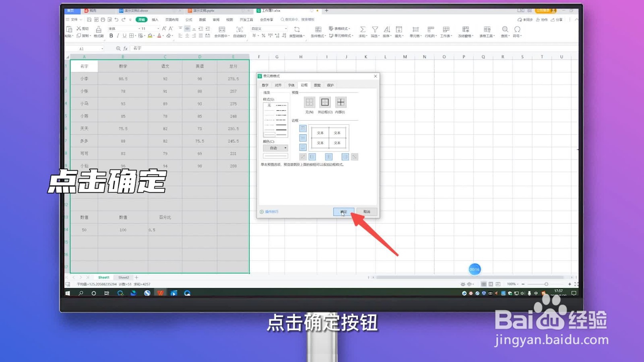This screenshot has width=644, height=362.
Task: Toggle the right border button
Action: (x=345, y=157)
